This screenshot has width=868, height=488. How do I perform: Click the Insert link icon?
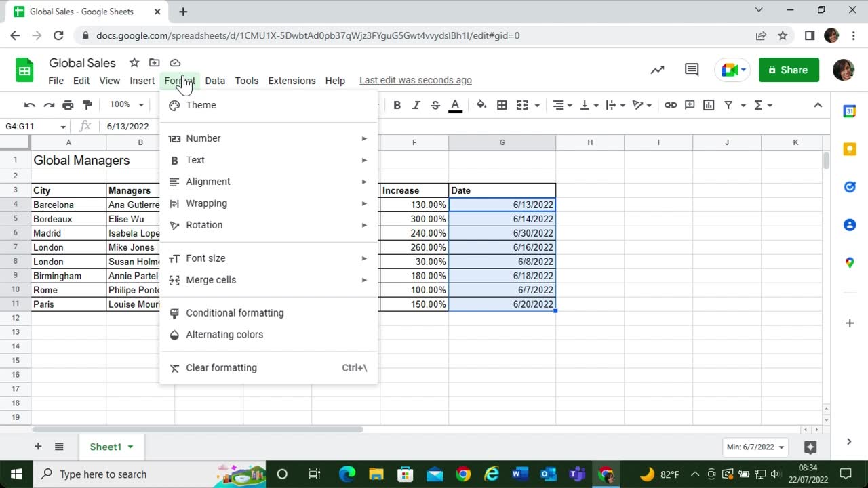[671, 105]
